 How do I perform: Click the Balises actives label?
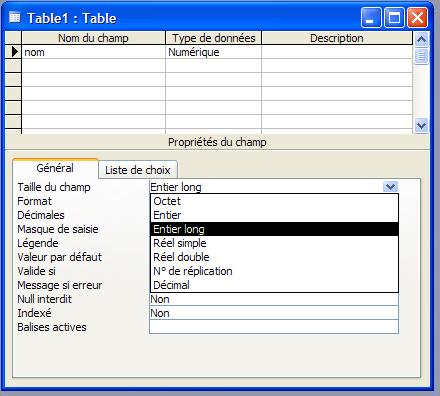[x=52, y=327]
